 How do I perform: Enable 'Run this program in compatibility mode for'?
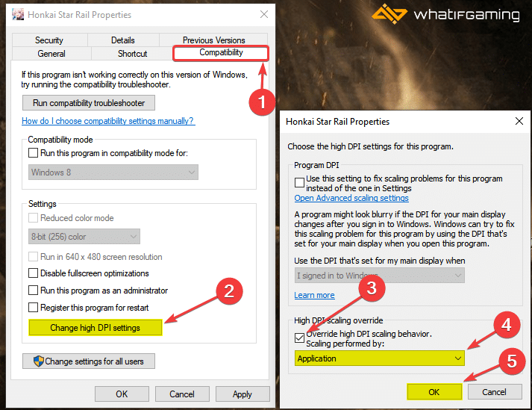pyautogui.click(x=33, y=153)
